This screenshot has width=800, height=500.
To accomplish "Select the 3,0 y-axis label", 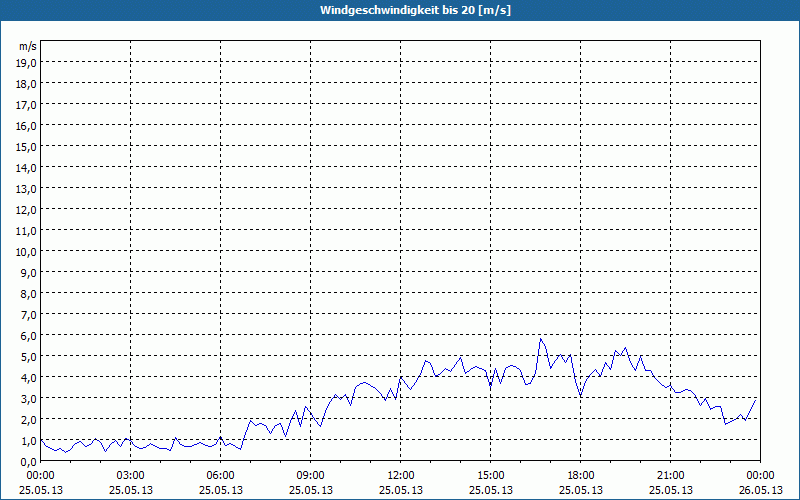I will click(x=29, y=398).
